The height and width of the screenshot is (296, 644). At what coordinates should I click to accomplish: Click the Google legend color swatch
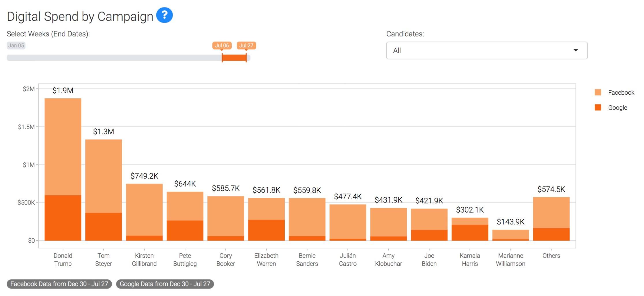pos(598,108)
